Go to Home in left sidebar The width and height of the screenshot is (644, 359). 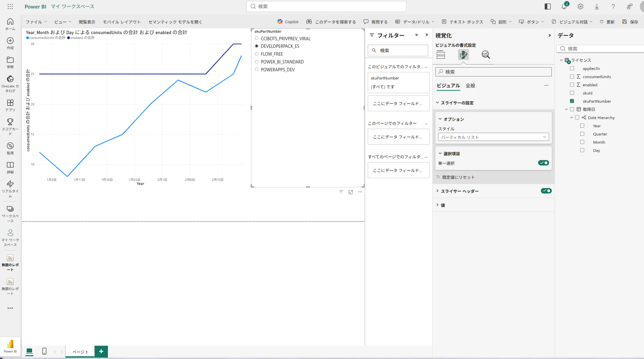click(x=10, y=24)
